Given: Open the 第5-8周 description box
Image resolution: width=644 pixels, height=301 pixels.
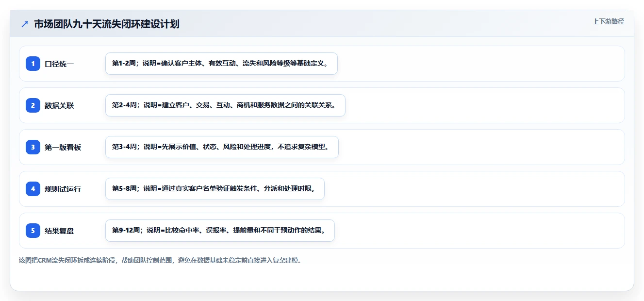Looking at the screenshot, I should [x=215, y=189].
